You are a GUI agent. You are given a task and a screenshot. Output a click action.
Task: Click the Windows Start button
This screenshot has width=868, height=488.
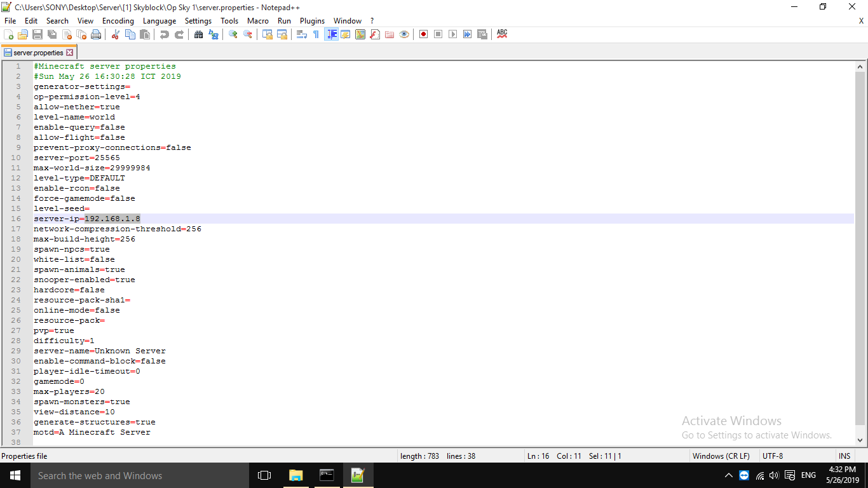15,475
